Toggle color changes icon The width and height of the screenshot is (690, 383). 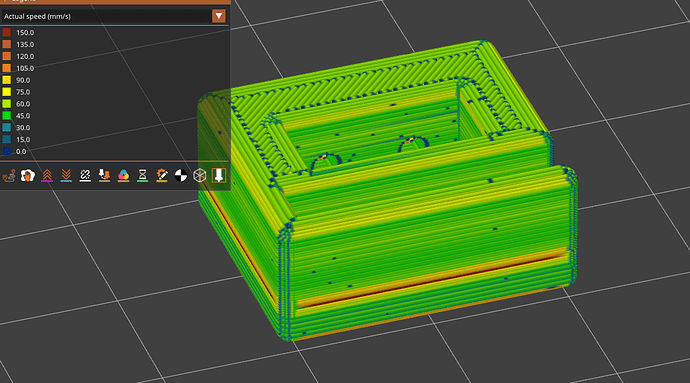pos(123,176)
